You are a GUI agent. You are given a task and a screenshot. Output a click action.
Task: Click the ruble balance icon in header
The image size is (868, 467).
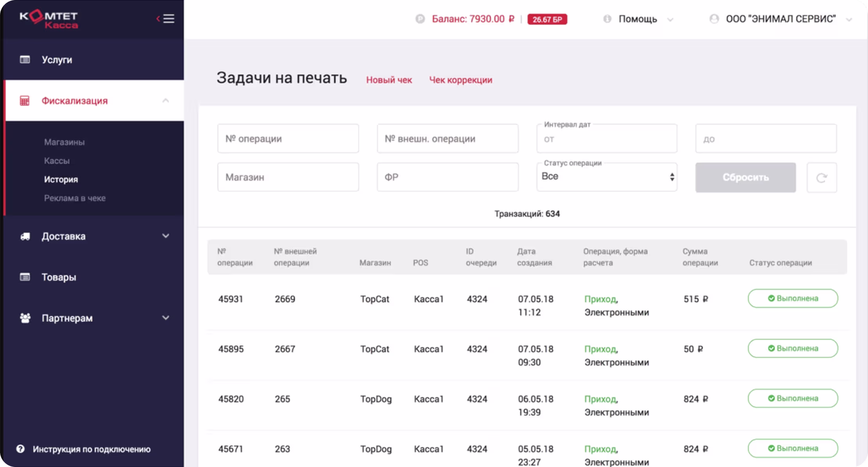pos(420,19)
